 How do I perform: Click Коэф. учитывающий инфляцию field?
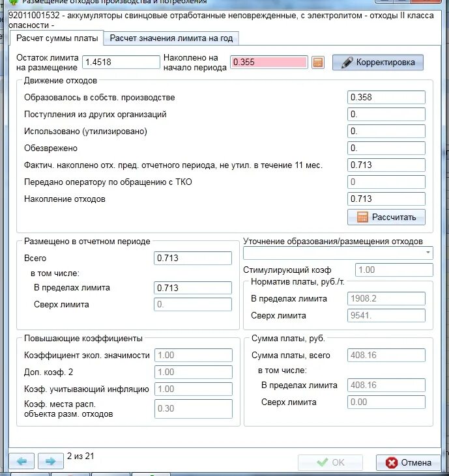[x=193, y=389]
